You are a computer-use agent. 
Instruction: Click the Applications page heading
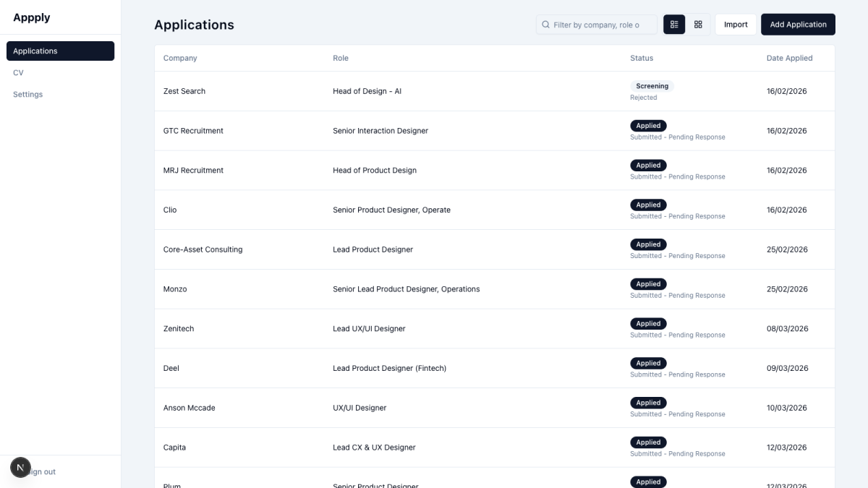pos(194,25)
